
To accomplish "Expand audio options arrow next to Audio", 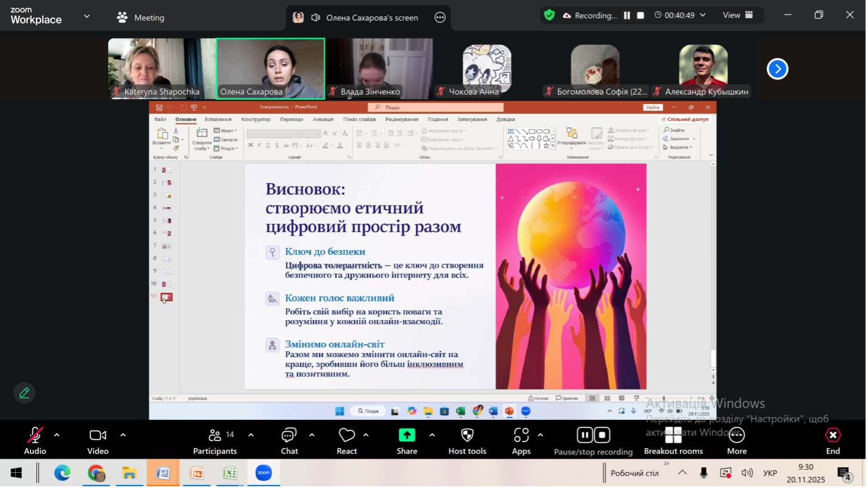I will [x=57, y=435].
